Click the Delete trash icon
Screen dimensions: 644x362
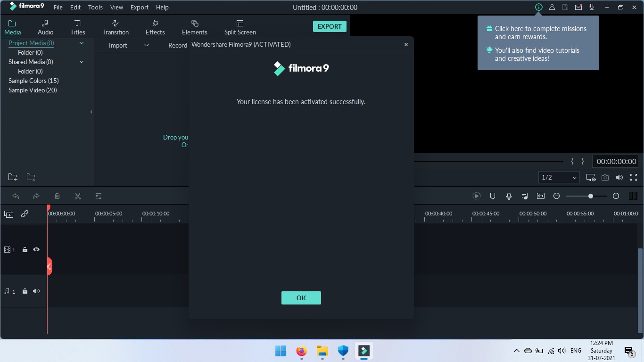[x=57, y=196]
